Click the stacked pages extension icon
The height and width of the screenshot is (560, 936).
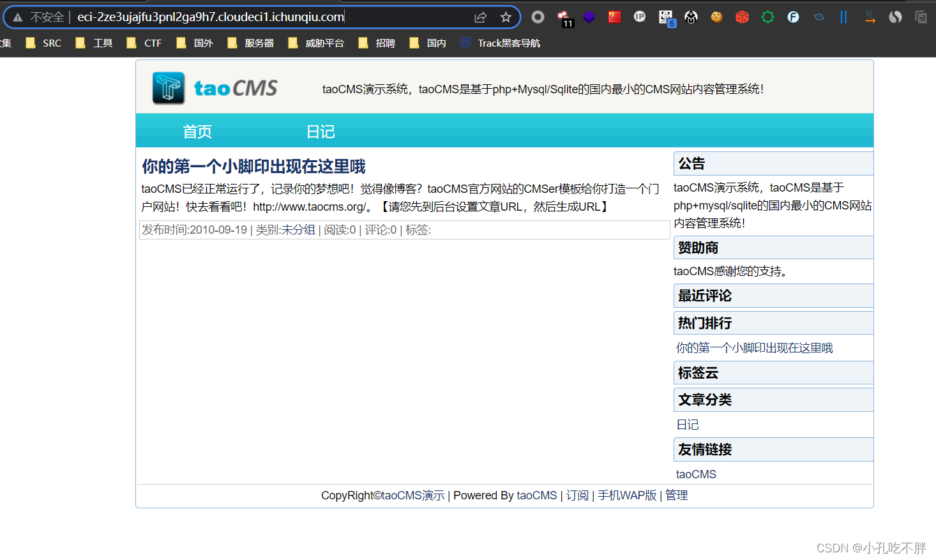[x=921, y=17]
